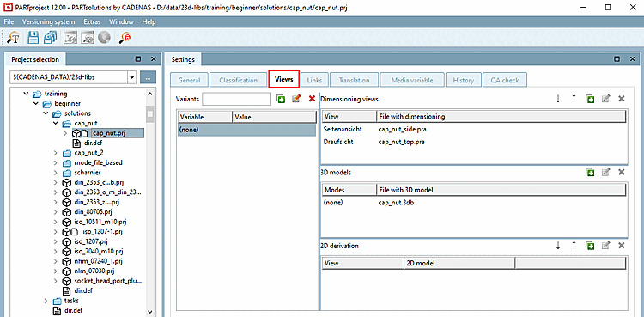Click inside the Variants input field
Viewport: 644px width, 317px height.
pyautogui.click(x=237, y=99)
